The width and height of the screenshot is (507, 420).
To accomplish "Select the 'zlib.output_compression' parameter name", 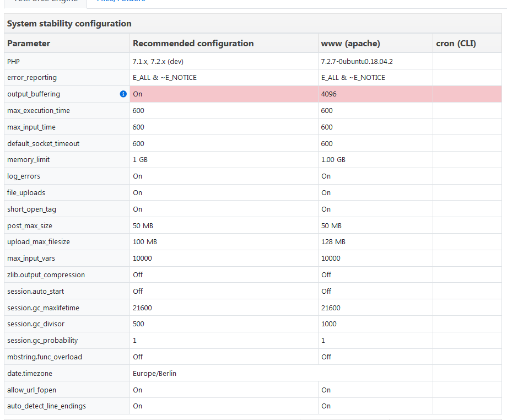I will [x=46, y=275].
